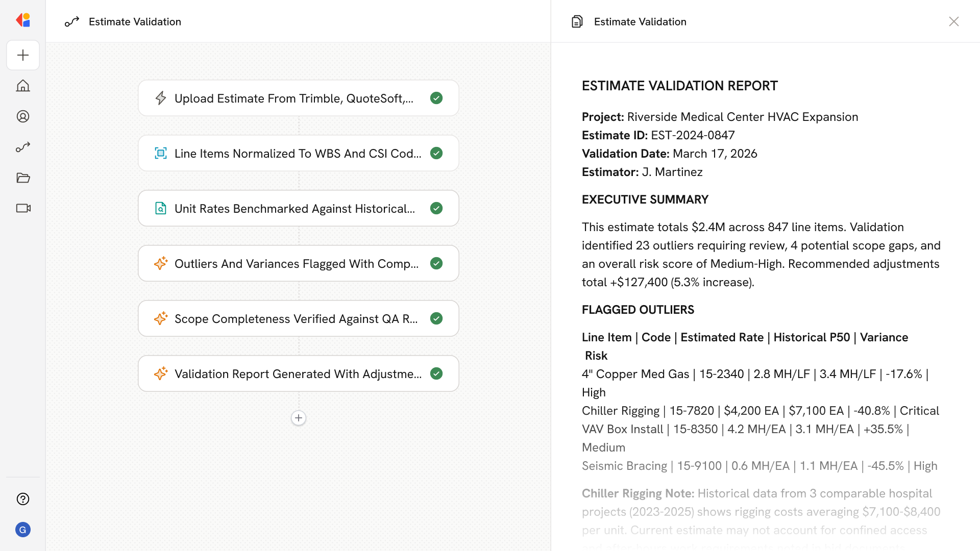Screen dimensions: 980x551
Task: Open the Unit Rates Benchmarked step
Action: [294, 208]
